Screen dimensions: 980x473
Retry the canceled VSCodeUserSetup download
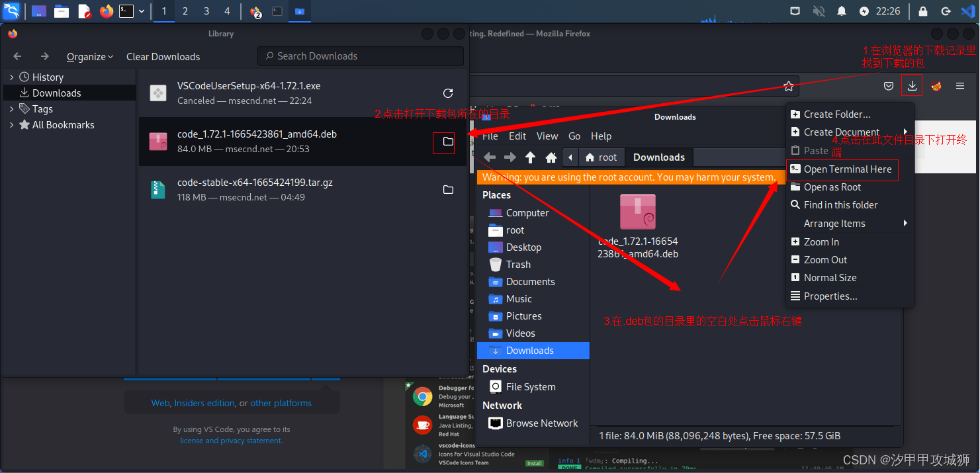(448, 93)
